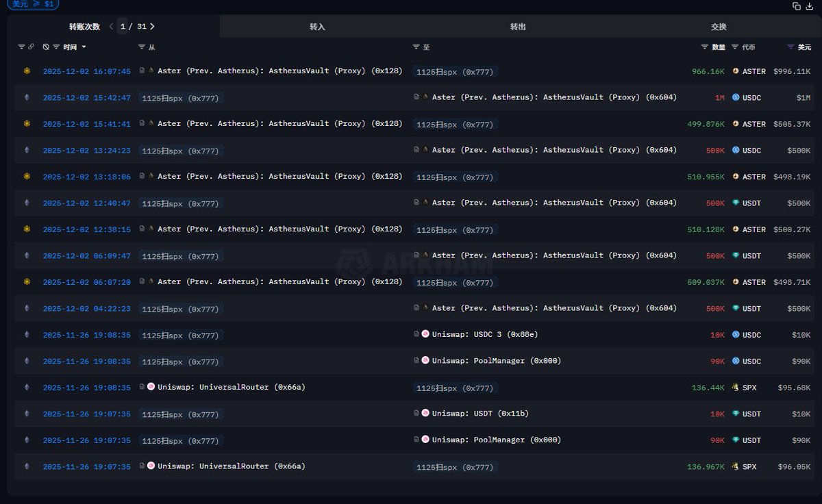The width and height of the screenshot is (822, 504).
Task: Click the 10K USDT amount on 19:07:35 row
Action: click(717, 414)
